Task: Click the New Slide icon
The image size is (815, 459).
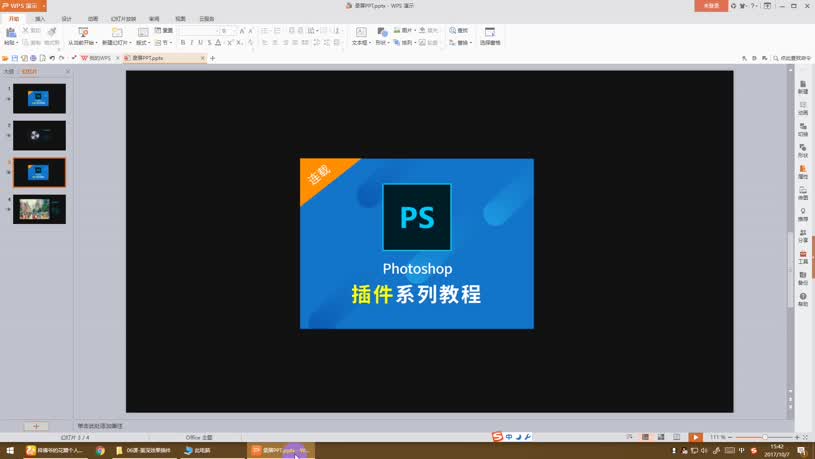Action: point(117,32)
